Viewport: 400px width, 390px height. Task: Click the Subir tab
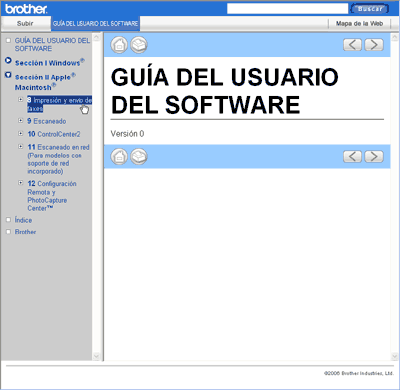pyautogui.click(x=25, y=23)
